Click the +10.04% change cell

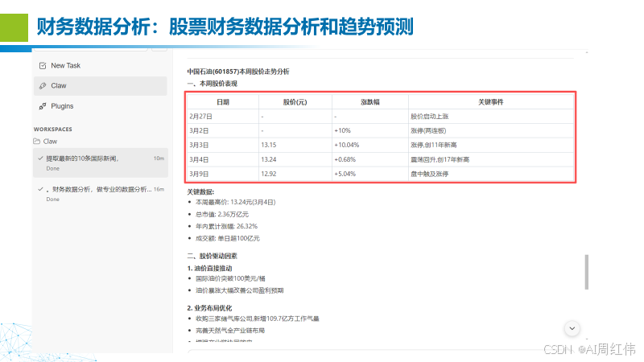coord(370,146)
